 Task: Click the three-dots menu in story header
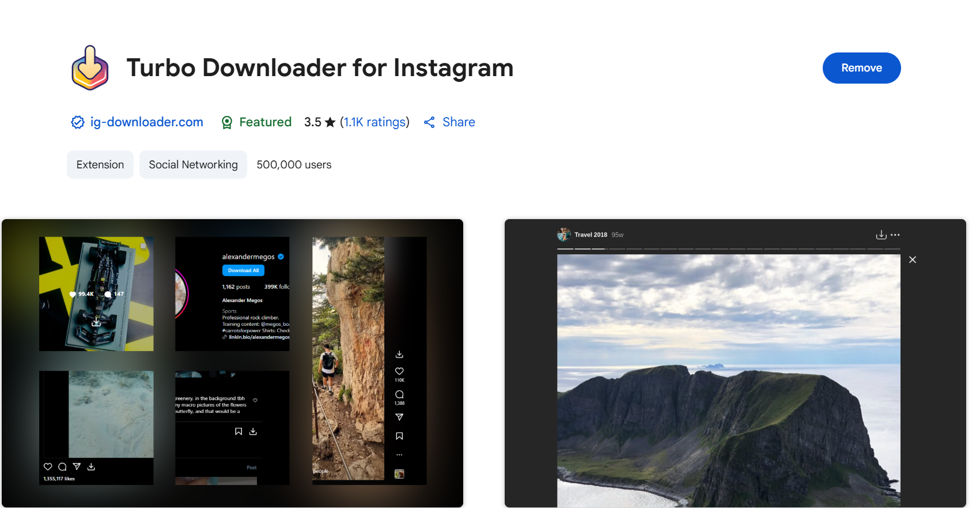[x=895, y=235]
